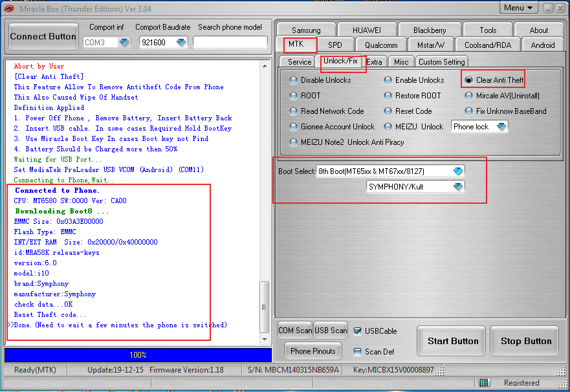Click the 'Connected to Phone.' log line
The height and width of the screenshot is (392, 570).
click(57, 190)
